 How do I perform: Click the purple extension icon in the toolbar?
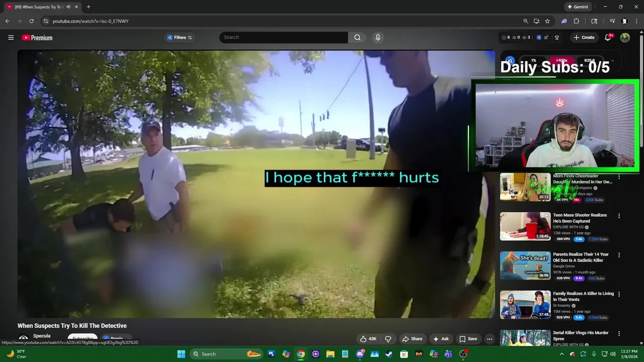(565, 21)
